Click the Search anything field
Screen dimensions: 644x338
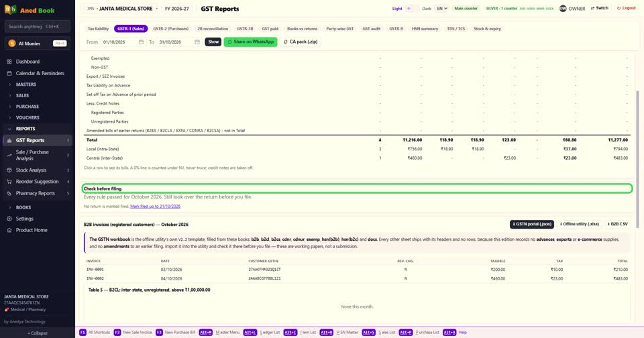point(38,27)
